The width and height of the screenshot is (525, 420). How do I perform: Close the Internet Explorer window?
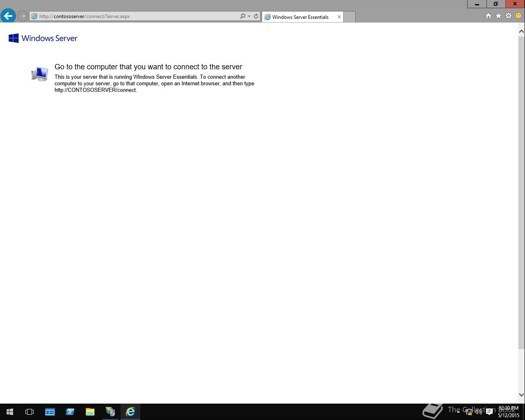pos(515,4)
